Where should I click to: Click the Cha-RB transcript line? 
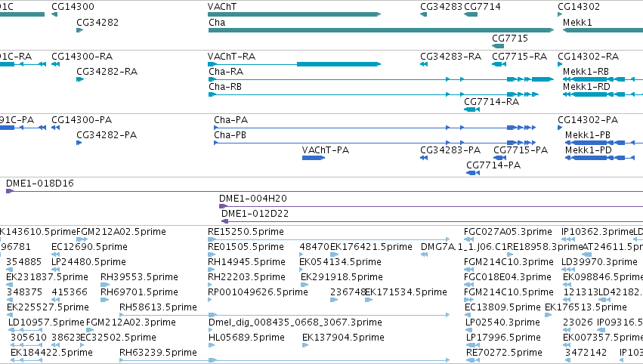coord(373,94)
